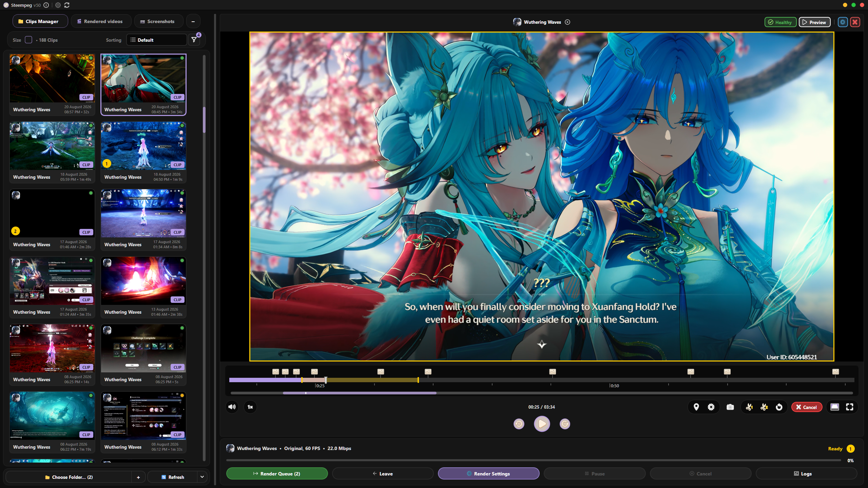The width and height of the screenshot is (868, 488).
Task: Click the red Cancel cut button
Action: (807, 407)
